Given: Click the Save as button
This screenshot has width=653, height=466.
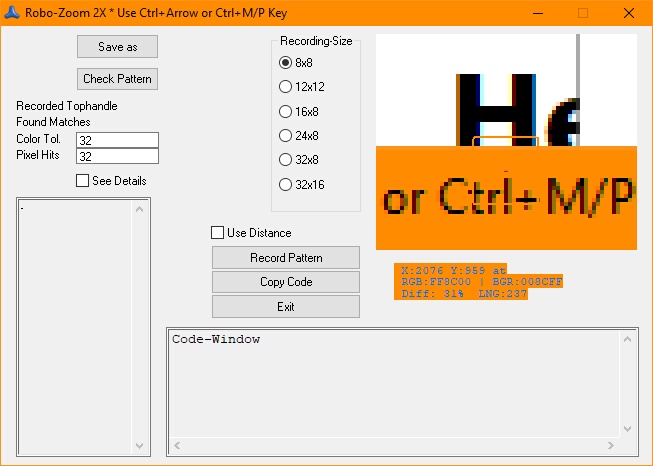Looking at the screenshot, I should coord(117,47).
